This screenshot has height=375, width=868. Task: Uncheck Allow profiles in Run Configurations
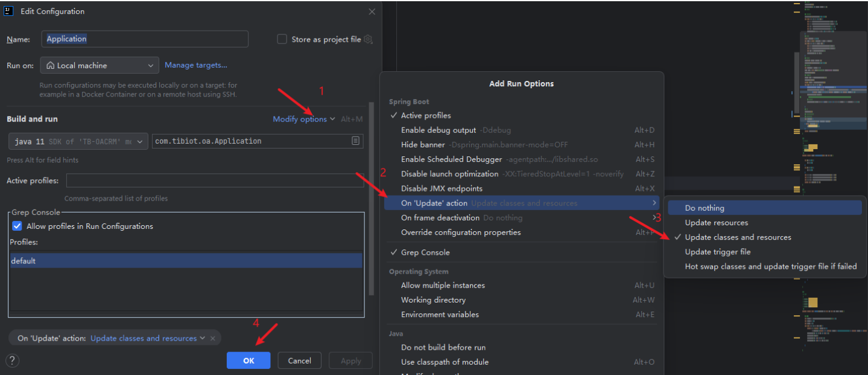17,226
